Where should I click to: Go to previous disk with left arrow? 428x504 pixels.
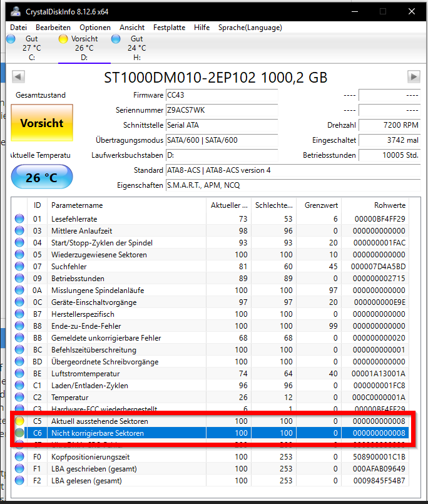[x=18, y=77]
